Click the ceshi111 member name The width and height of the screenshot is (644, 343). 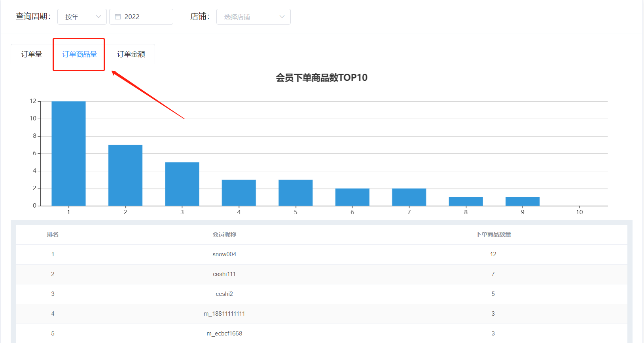click(x=224, y=274)
